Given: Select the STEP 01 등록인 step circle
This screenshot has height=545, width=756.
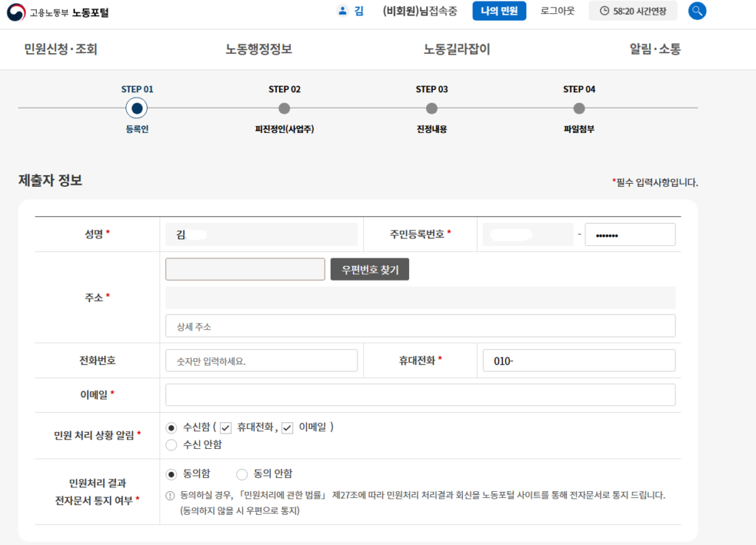Looking at the screenshot, I should point(136,107).
